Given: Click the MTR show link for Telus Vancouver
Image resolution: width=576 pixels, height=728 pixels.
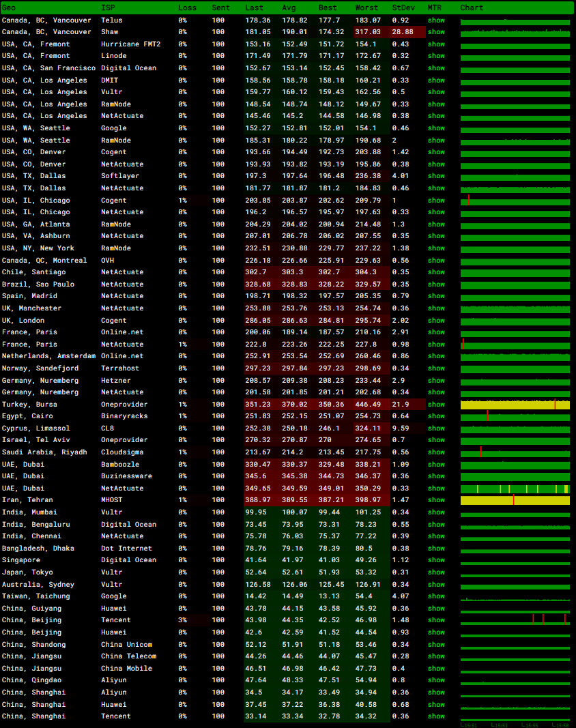Looking at the screenshot, I should coord(436,20).
